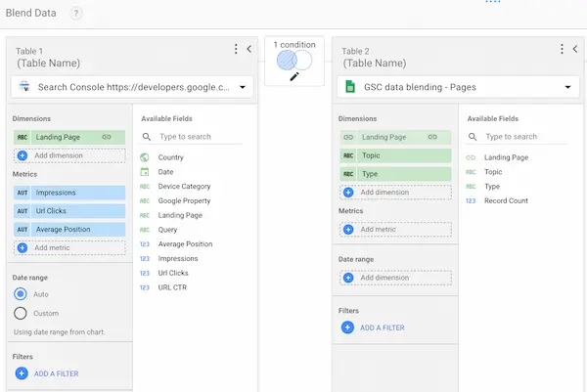Select Landing Page dimension in Table 2
Image resolution: width=587 pixels, height=392 pixels.
395,137
